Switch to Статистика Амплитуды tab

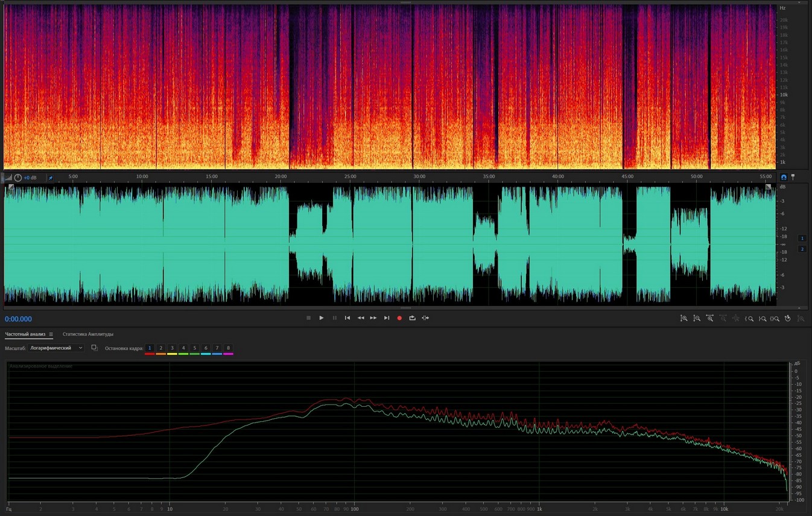88,334
